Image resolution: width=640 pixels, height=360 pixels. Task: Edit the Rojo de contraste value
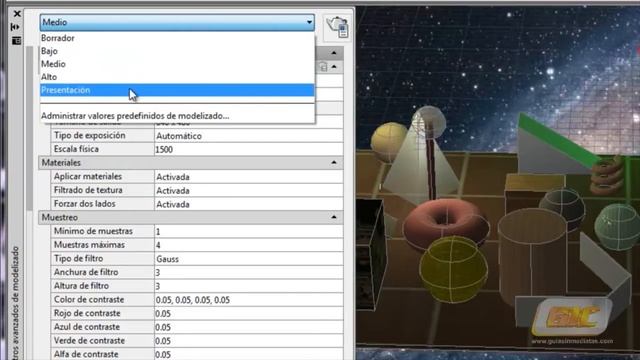coord(249,313)
